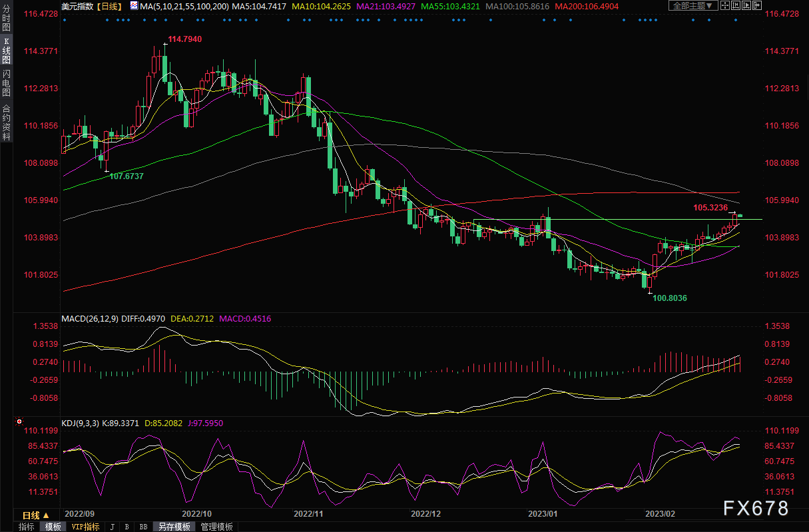Click the MA200:106.4904 legend value

click(587, 6)
